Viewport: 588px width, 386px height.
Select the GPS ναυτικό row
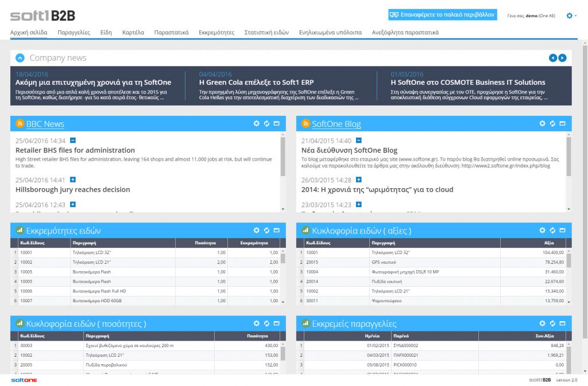point(431,263)
